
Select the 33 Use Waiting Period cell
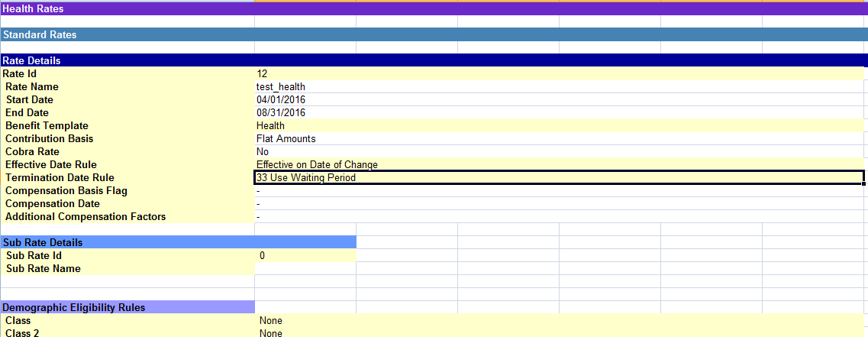(559, 178)
